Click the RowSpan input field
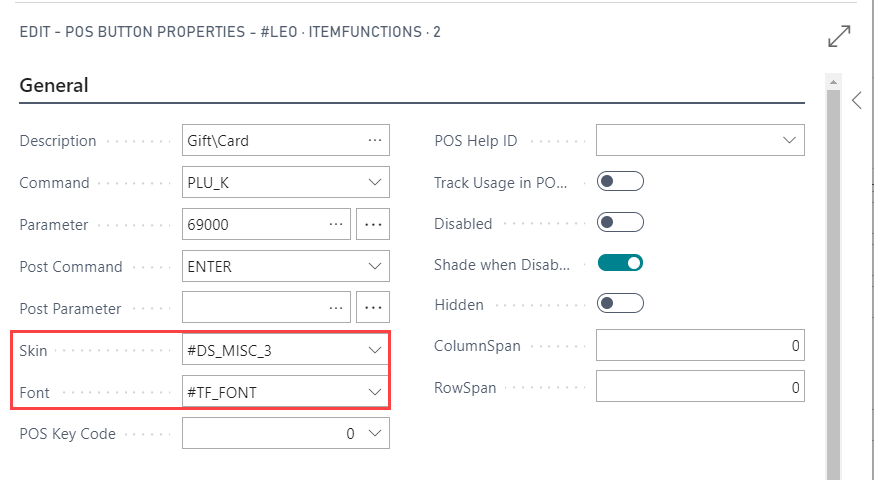The image size is (874, 480). click(x=700, y=387)
